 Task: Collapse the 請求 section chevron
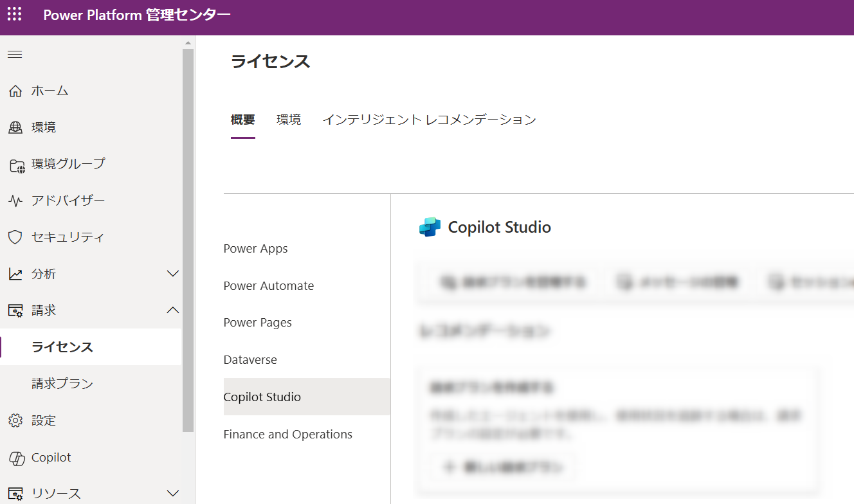(x=172, y=310)
